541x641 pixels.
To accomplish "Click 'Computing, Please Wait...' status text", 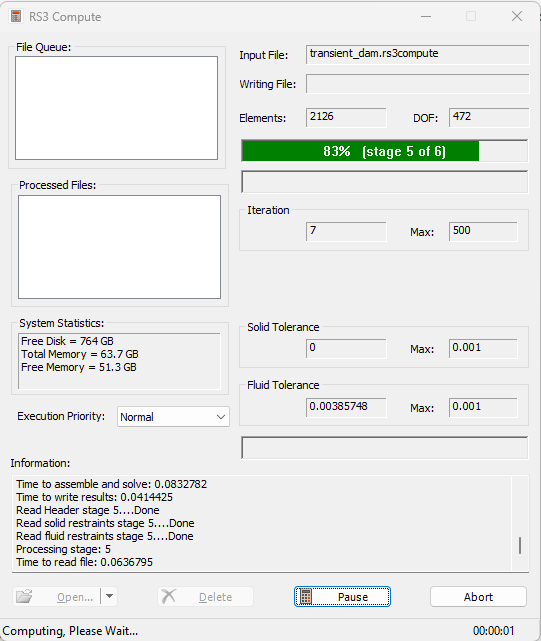I will 70,631.
